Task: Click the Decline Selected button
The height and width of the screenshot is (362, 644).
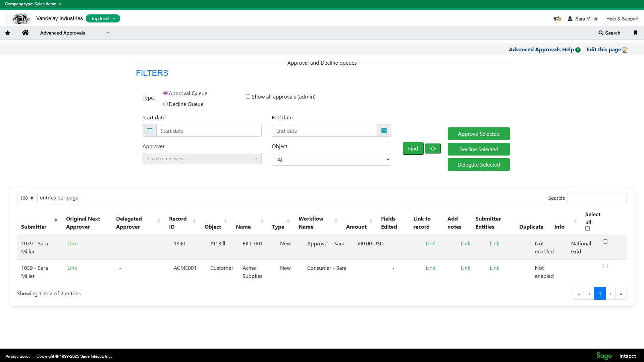Action: [x=479, y=149]
